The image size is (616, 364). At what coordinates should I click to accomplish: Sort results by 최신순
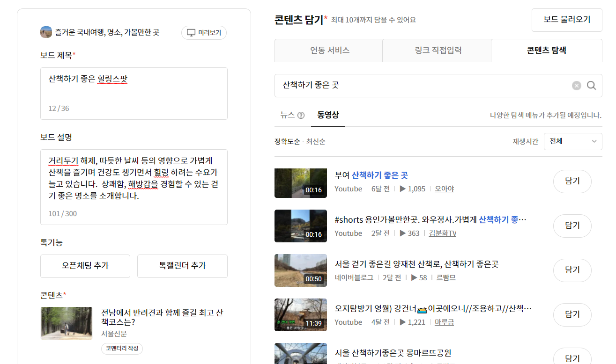tap(316, 141)
